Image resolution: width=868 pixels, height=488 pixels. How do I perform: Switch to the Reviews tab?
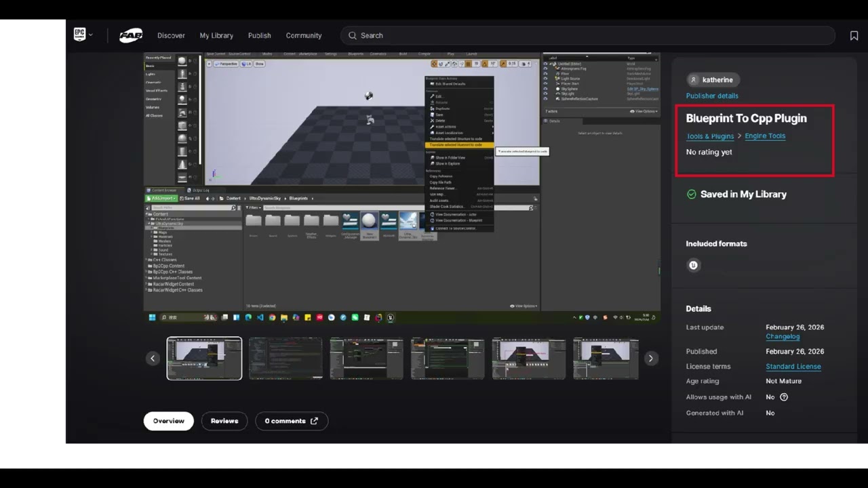tap(224, 421)
